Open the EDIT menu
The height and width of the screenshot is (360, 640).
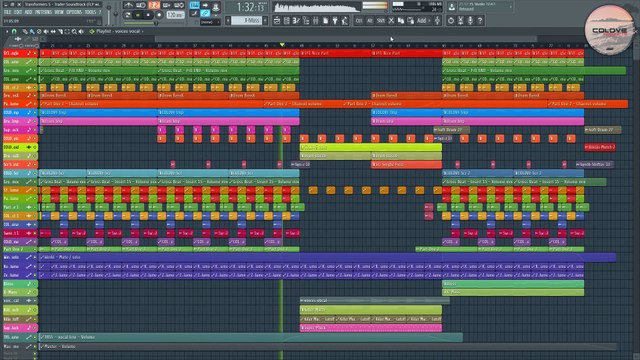click(x=18, y=12)
